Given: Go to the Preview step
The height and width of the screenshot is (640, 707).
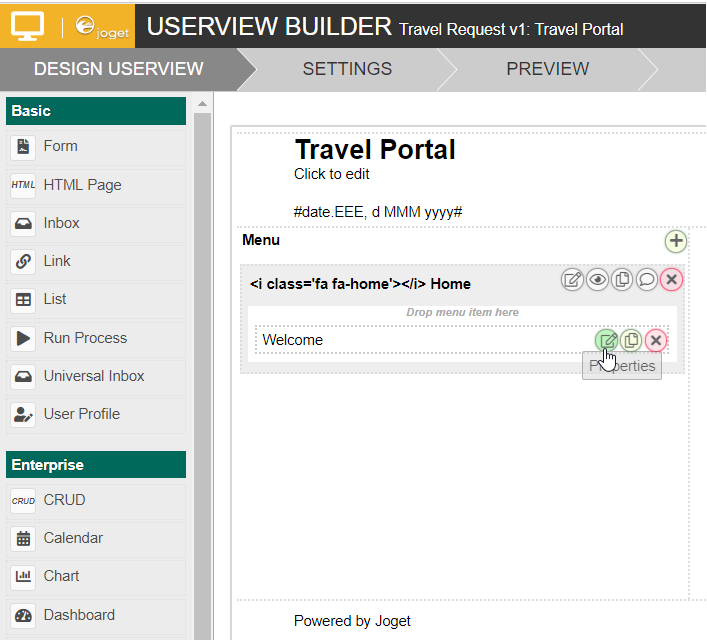Looking at the screenshot, I should (547, 69).
